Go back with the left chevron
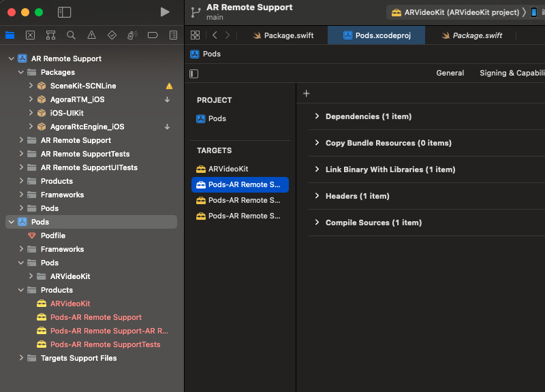The image size is (545, 392). (x=215, y=35)
